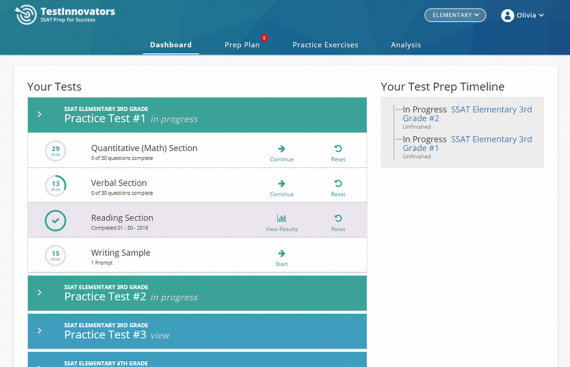Start the Writing Sample arrow

click(281, 253)
